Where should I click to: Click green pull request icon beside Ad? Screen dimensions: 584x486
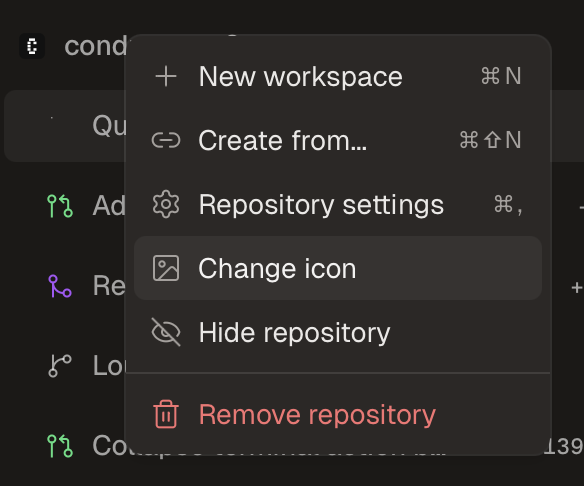[x=60, y=206]
